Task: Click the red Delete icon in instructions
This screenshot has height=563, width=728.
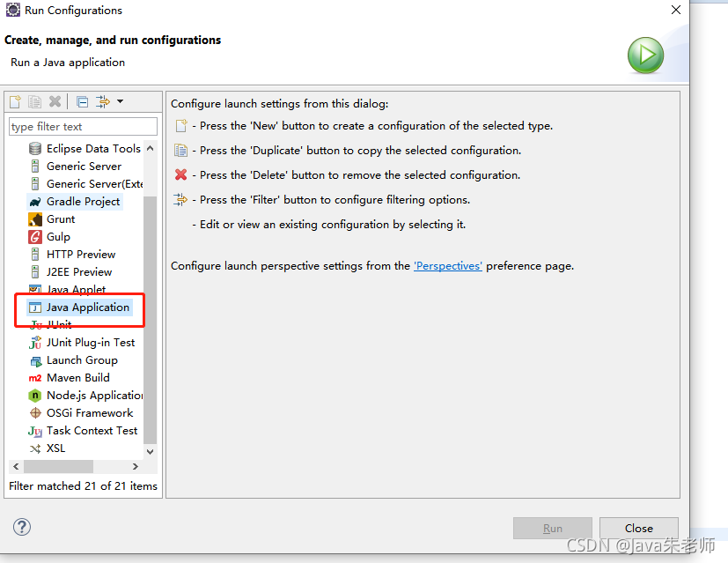Action: click(x=180, y=174)
